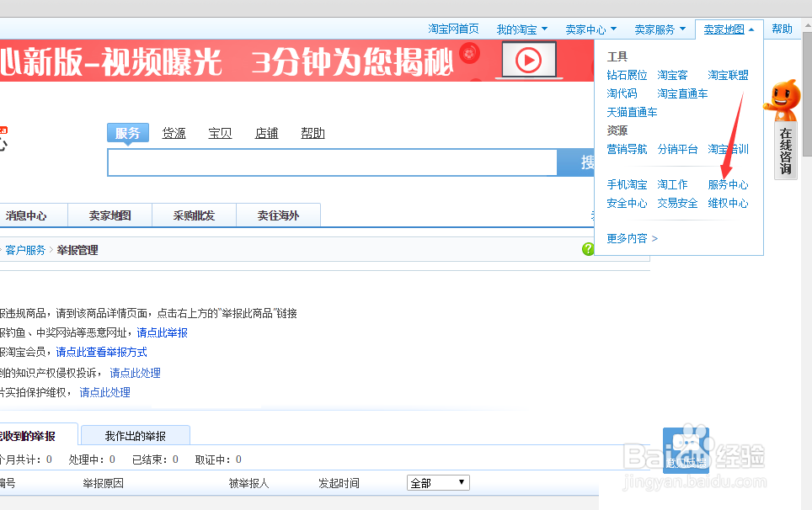Click the orange Taobao mascot icon
This screenshot has height=510, width=812.
[782, 100]
